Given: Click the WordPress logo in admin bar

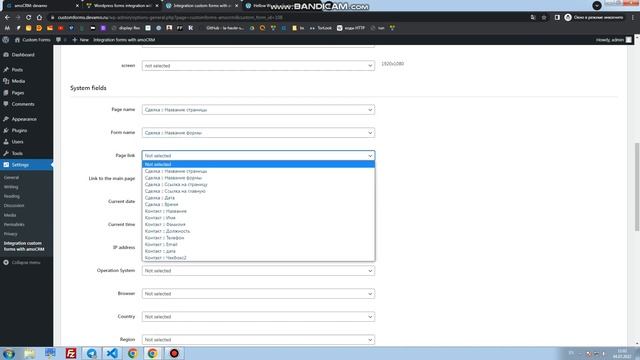Looking at the screenshot, I should coord(6,40).
